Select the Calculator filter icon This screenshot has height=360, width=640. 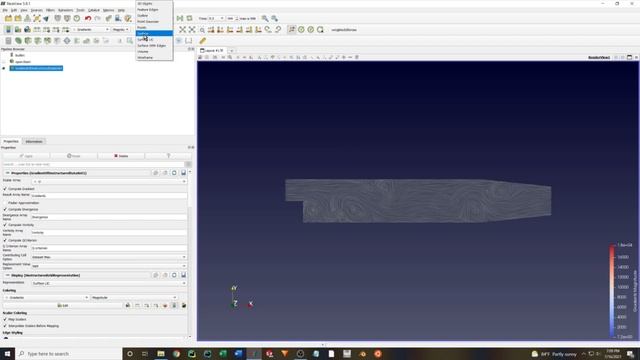click(x=8, y=40)
